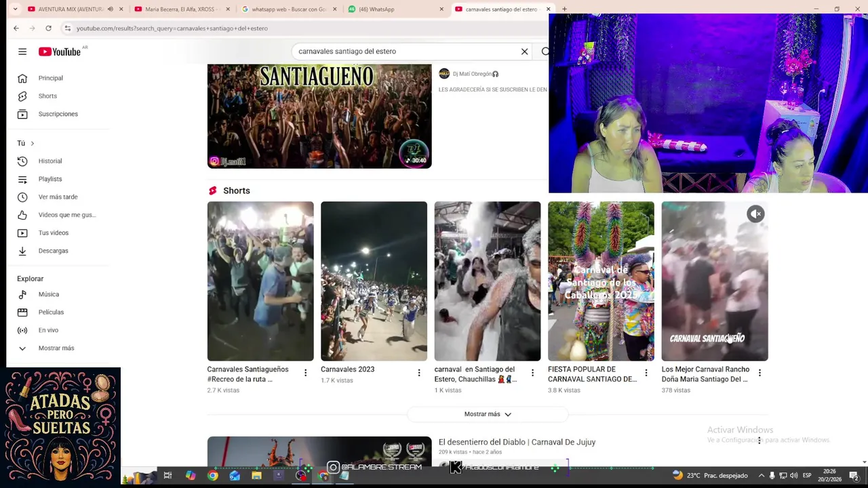Close the Maria Becerra tab
The width and height of the screenshot is (868, 488).
228,9
